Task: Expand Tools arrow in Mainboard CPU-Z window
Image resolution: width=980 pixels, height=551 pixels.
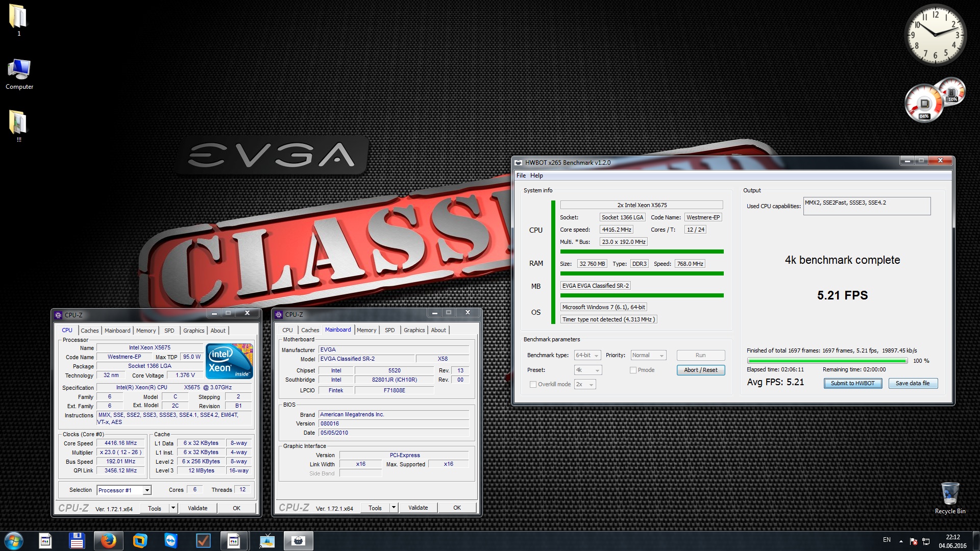Action: [x=394, y=508]
